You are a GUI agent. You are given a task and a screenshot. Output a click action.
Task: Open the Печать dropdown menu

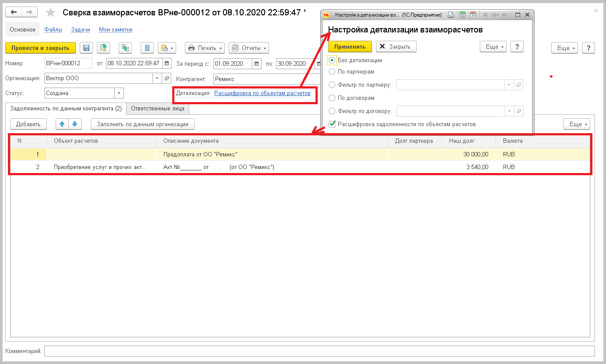pos(205,48)
